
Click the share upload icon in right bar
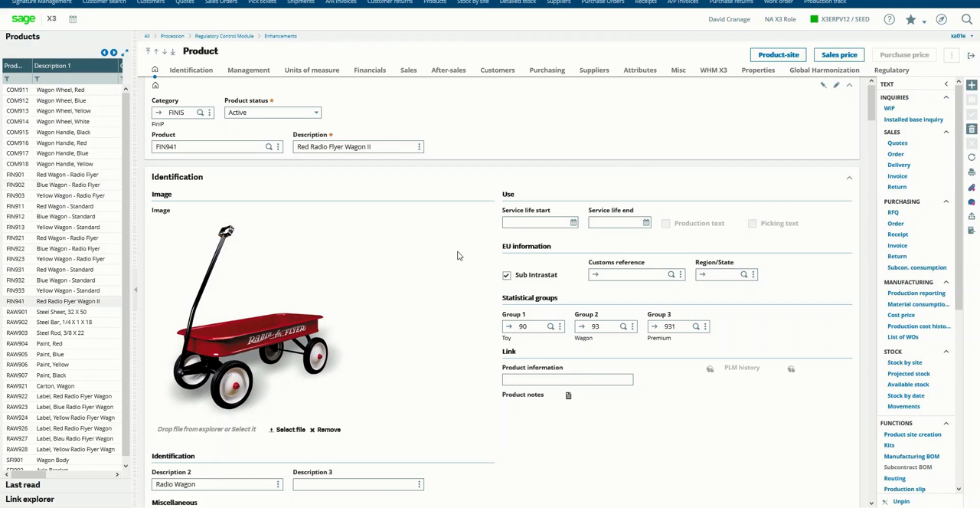pos(972,217)
